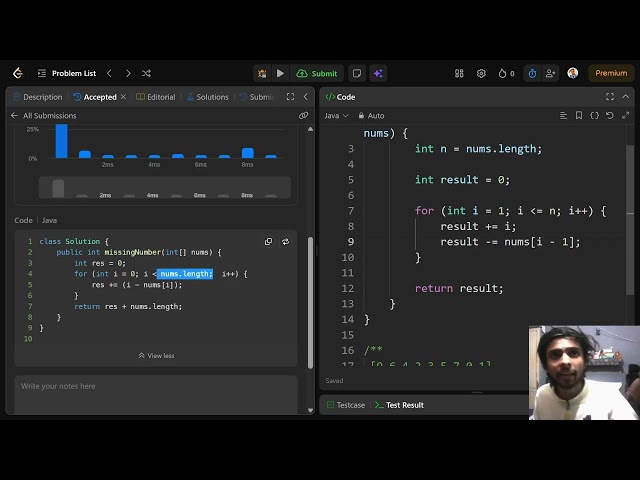This screenshot has height=480, width=640.
Task: Submit the solution
Action: pyautogui.click(x=317, y=73)
